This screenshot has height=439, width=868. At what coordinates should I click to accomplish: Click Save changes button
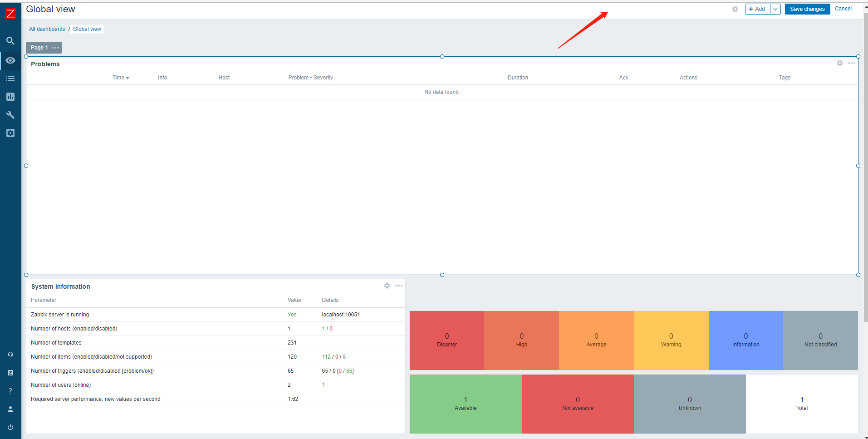pyautogui.click(x=807, y=9)
